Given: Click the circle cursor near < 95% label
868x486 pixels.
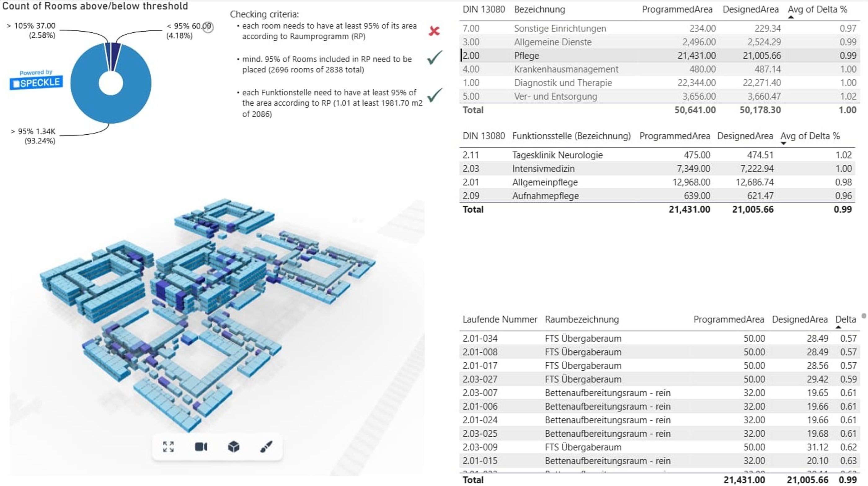Looking at the screenshot, I should tap(208, 27).
